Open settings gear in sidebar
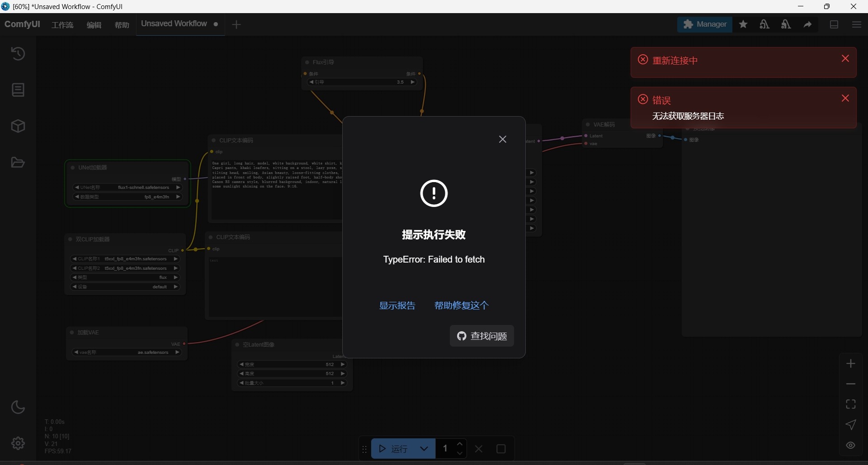Image resolution: width=868 pixels, height=465 pixels. coord(18,443)
